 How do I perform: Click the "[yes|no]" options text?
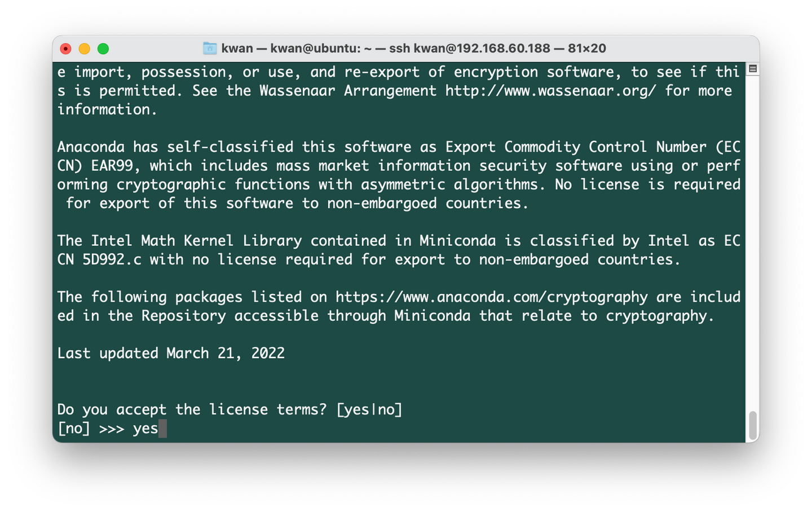click(369, 409)
